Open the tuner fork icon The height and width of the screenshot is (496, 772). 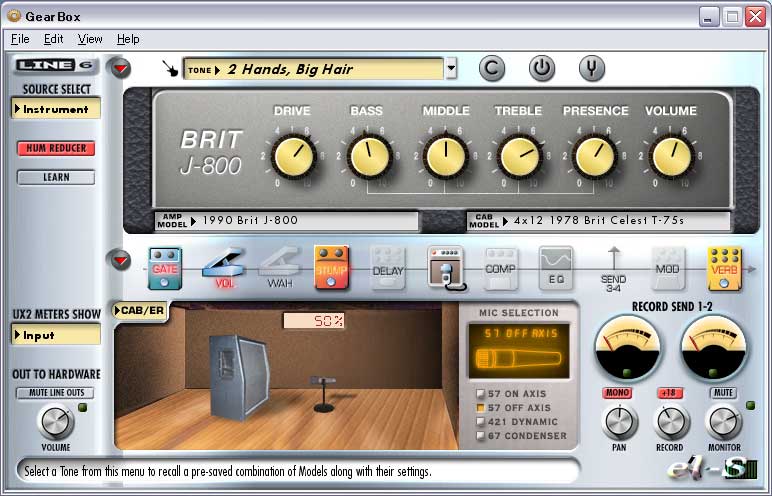click(x=591, y=69)
